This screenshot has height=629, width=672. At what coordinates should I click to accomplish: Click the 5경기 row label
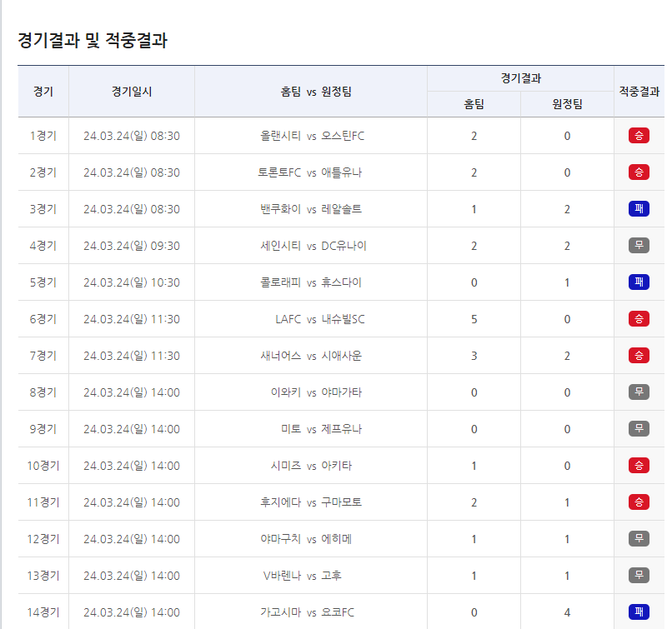point(43,282)
